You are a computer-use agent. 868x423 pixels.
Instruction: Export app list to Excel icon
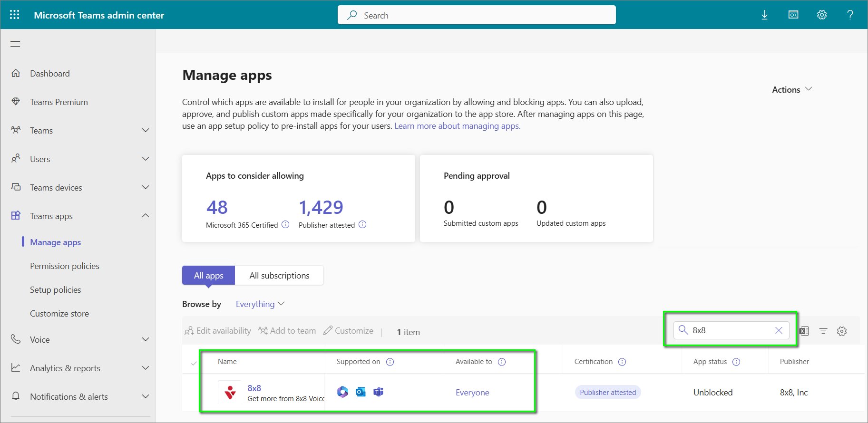804,331
